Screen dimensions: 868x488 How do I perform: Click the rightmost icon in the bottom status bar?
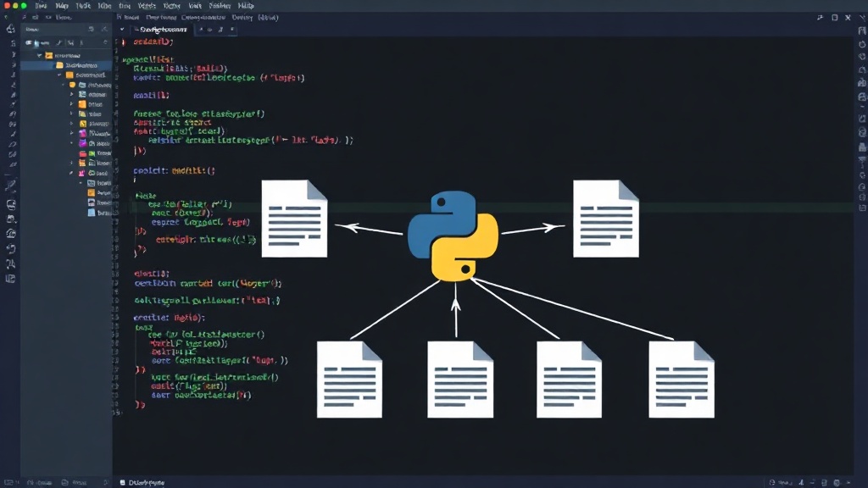coord(849,482)
